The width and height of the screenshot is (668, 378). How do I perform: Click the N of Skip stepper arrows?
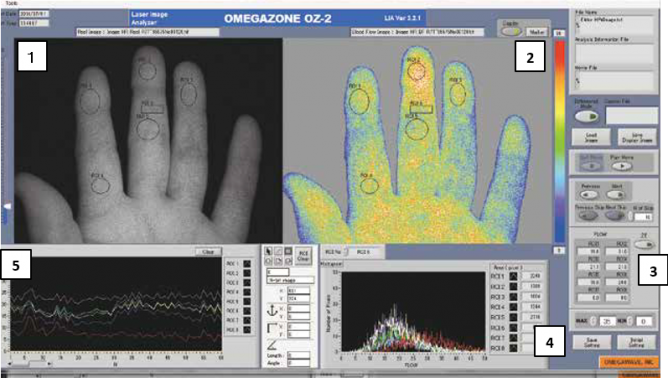coord(630,216)
